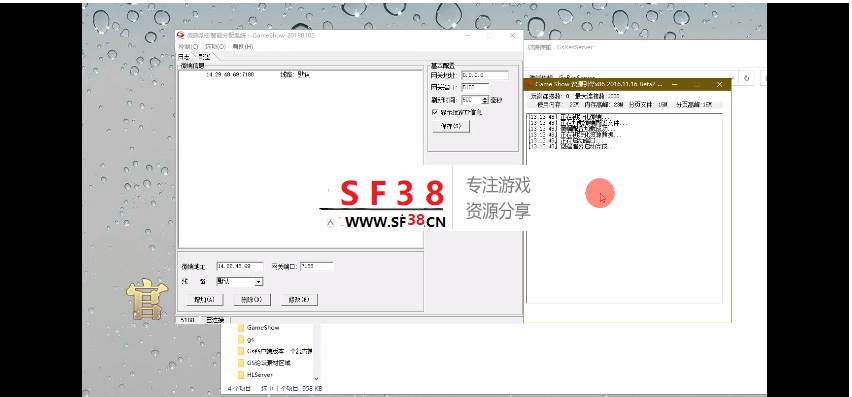Click the (A) add button
This screenshot has width=852, height=397.
point(204,299)
